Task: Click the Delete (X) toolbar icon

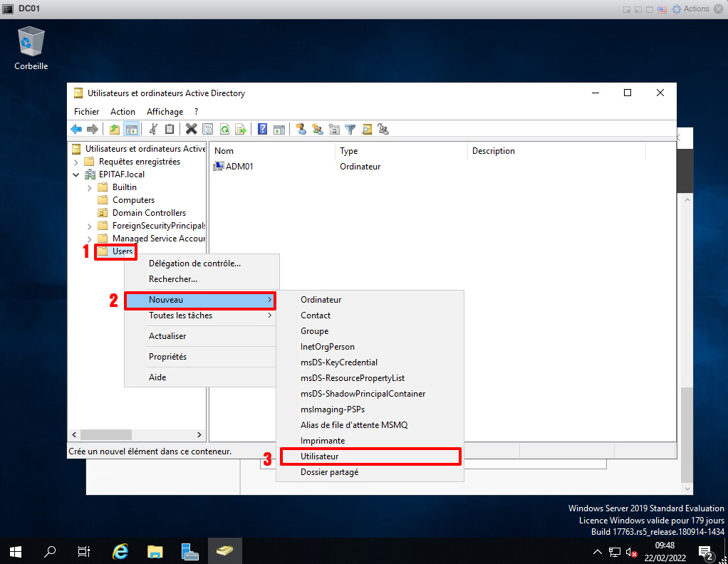Action: 191,129
